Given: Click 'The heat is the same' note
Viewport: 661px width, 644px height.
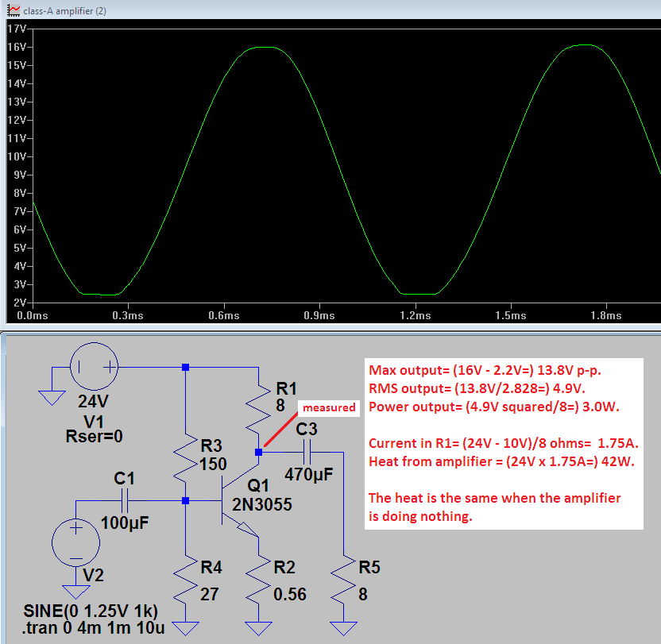Looking at the screenshot, I should click(494, 507).
